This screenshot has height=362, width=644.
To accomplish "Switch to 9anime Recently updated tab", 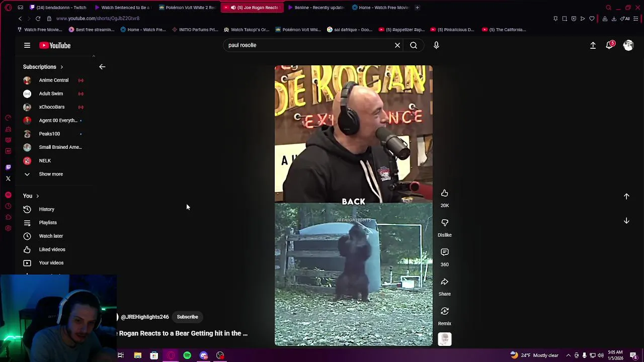I will pyautogui.click(x=315, y=8).
